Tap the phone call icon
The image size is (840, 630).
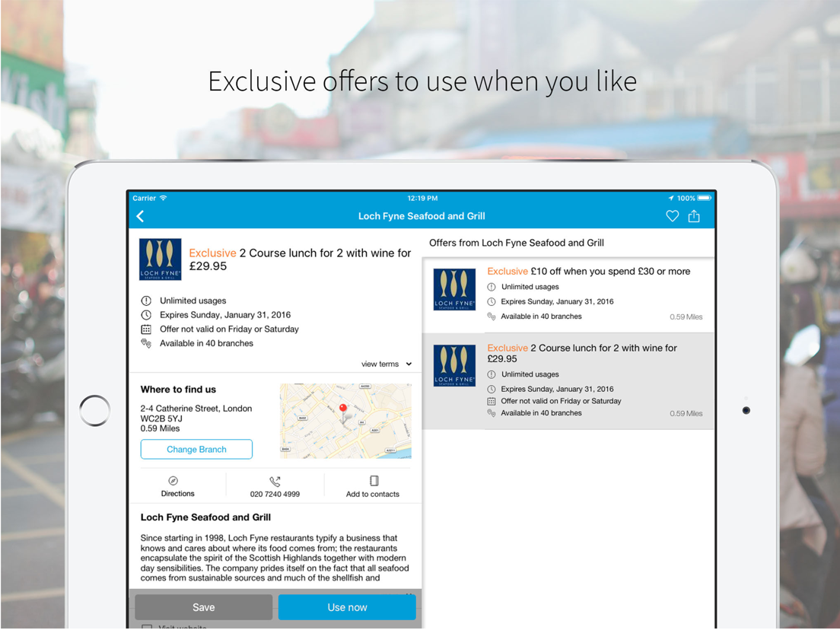(275, 481)
